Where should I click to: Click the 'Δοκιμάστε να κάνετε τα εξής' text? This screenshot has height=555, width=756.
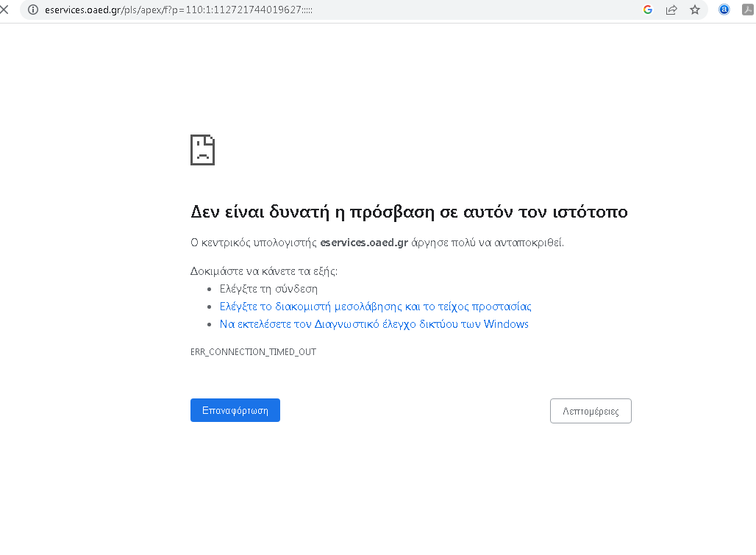pos(263,271)
